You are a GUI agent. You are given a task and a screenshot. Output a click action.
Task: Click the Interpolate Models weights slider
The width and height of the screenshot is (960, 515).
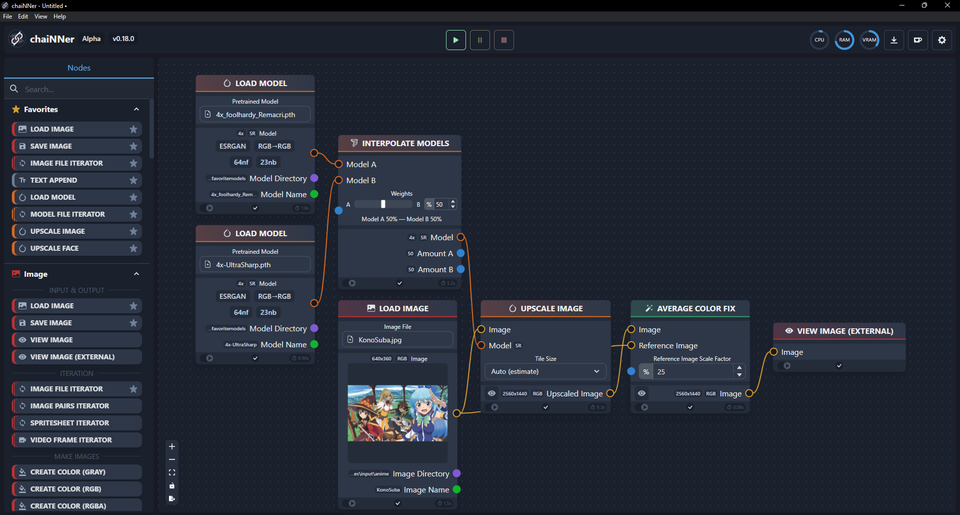(x=383, y=204)
